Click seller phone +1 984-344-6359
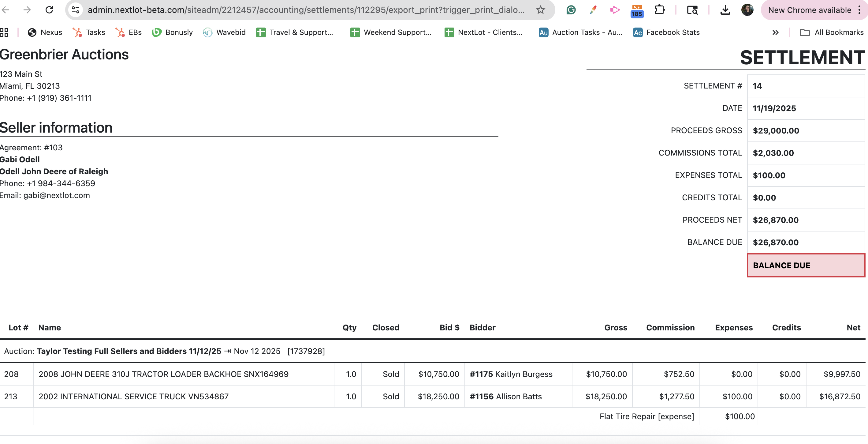This screenshot has height=444, width=868. [61, 183]
